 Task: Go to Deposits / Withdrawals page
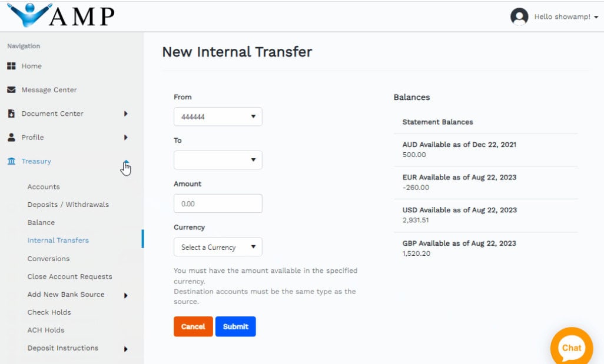point(68,204)
